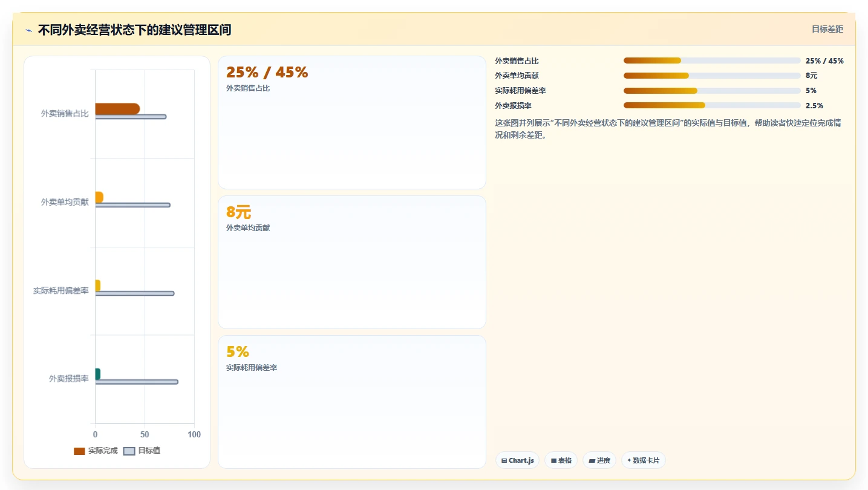Image resolution: width=868 pixels, height=490 pixels.
Task: Click the 25% / 45% data card
Action: click(x=352, y=123)
